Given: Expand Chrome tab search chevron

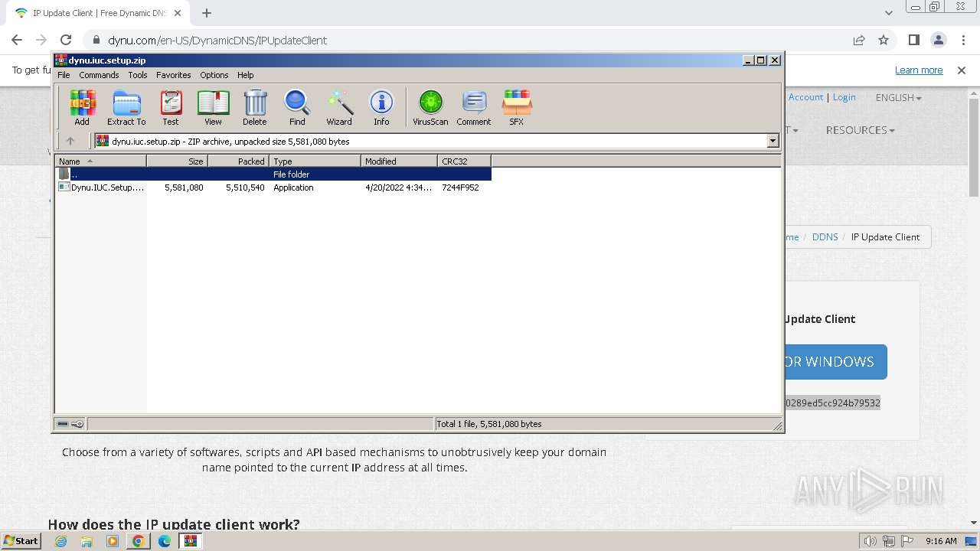Looking at the screenshot, I should point(888,13).
